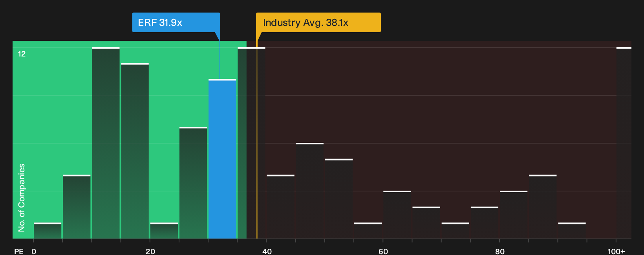Click the No. of Companies axis label
644x255 pixels.
point(22,197)
